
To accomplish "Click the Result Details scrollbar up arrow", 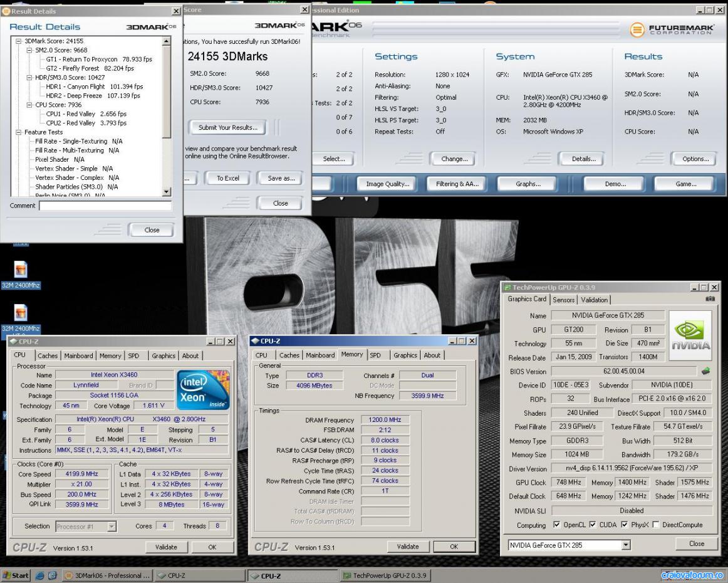I will click(x=167, y=41).
